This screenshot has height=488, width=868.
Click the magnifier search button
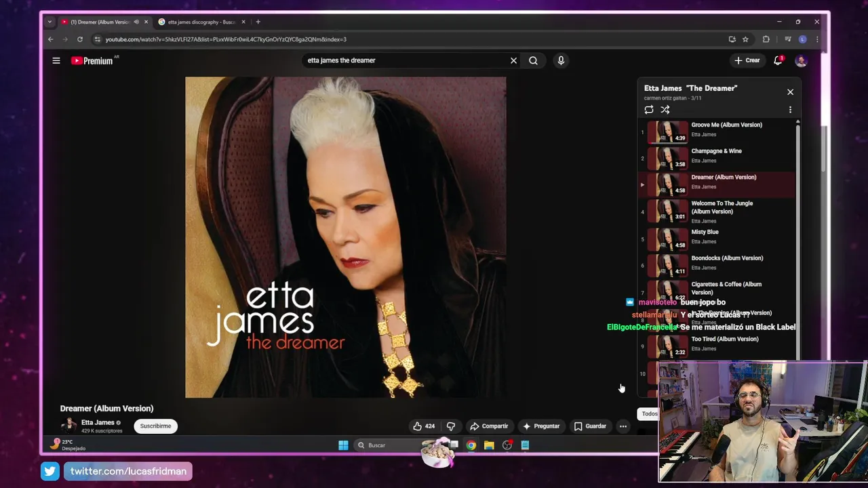[533, 60]
